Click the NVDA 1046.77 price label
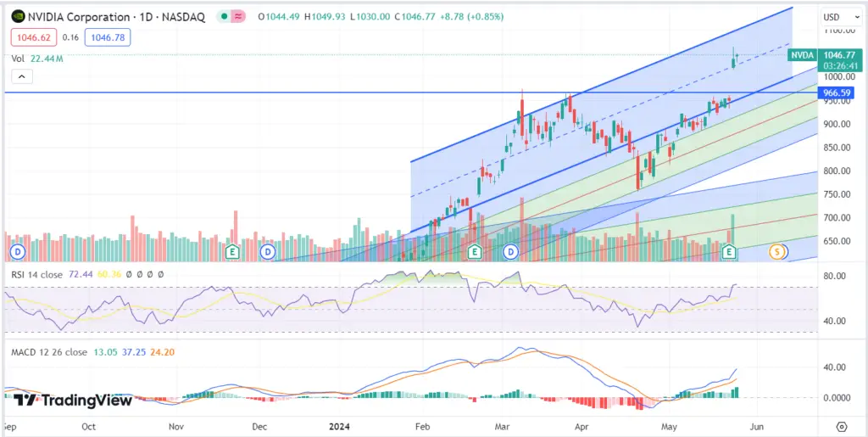868x437 pixels. 824,55
